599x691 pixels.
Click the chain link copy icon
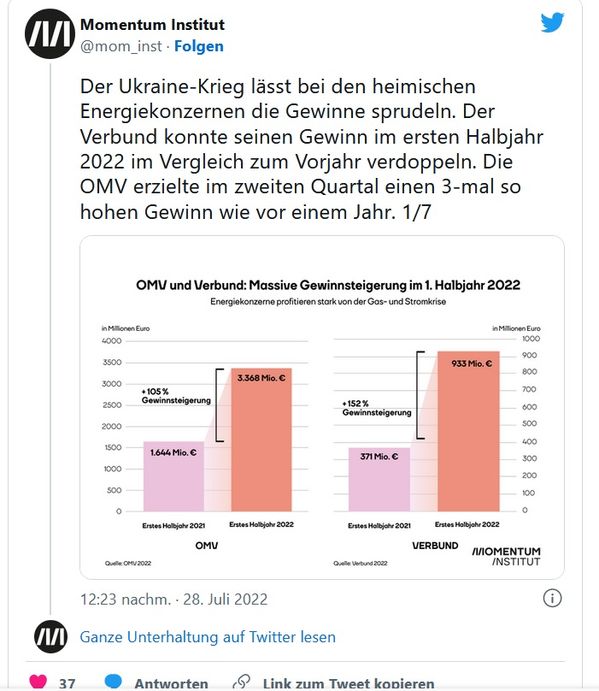tap(242, 682)
